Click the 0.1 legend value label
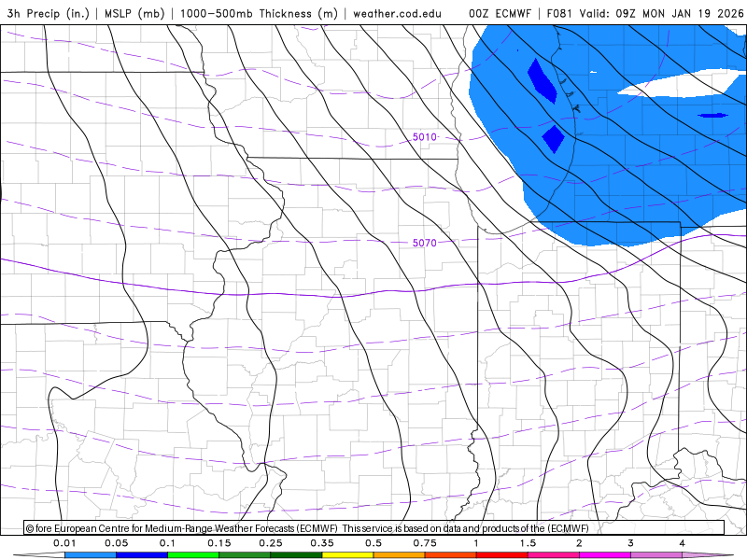This screenshot has height=560, width=747. point(167,543)
